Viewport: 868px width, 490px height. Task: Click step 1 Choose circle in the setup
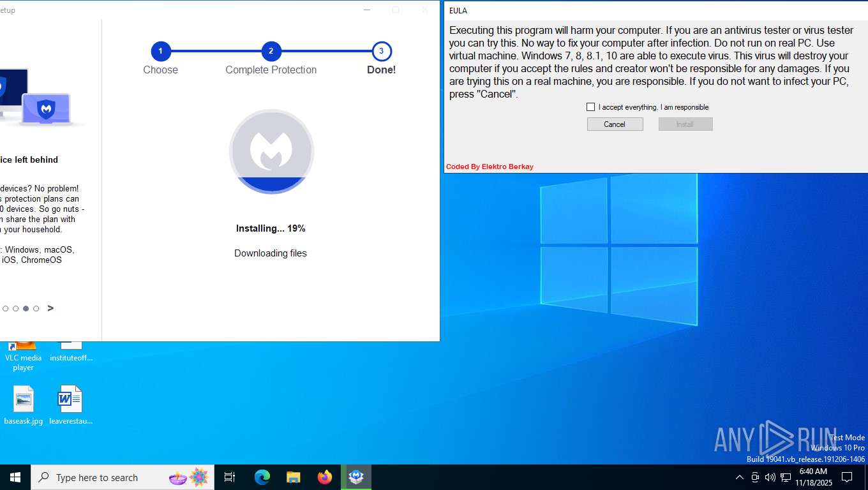(x=160, y=51)
